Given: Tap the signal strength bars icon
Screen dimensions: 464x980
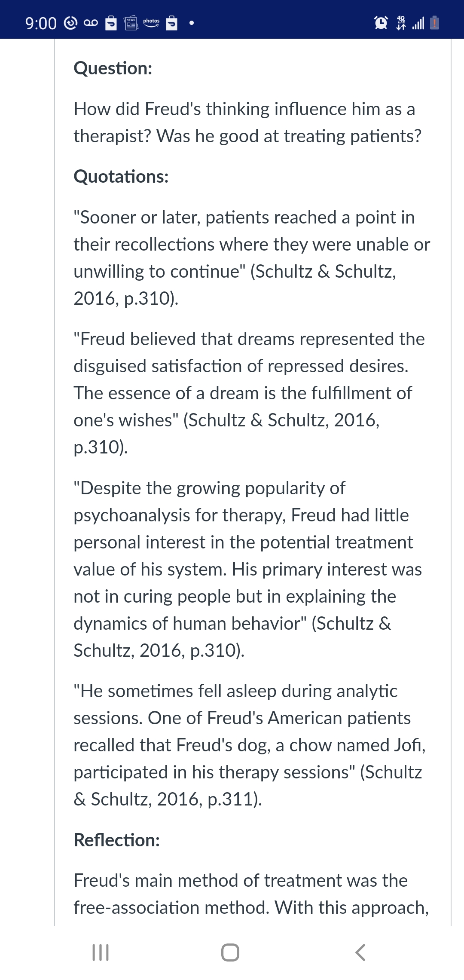Looking at the screenshot, I should (418, 23).
